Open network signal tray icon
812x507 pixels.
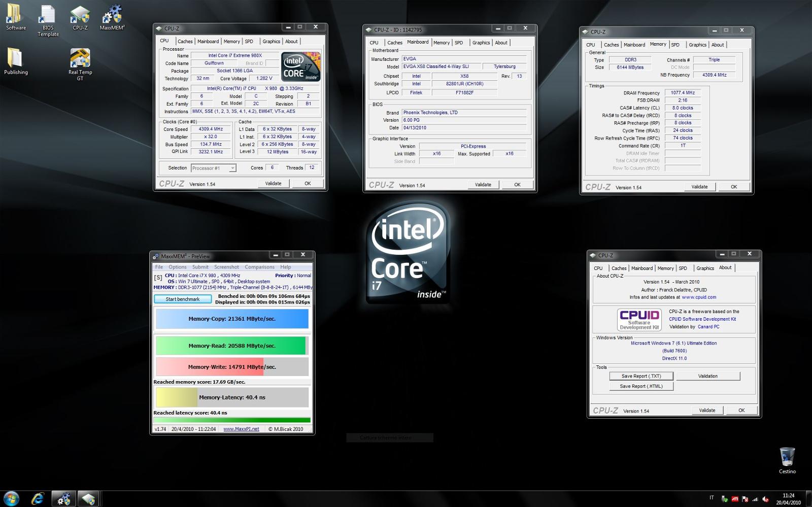[755, 499]
